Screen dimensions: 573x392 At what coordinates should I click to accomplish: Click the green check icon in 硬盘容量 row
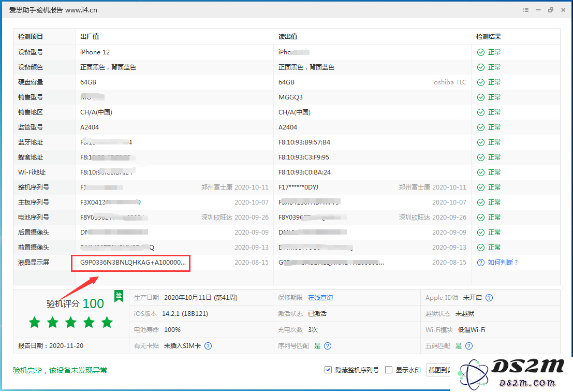click(x=480, y=82)
